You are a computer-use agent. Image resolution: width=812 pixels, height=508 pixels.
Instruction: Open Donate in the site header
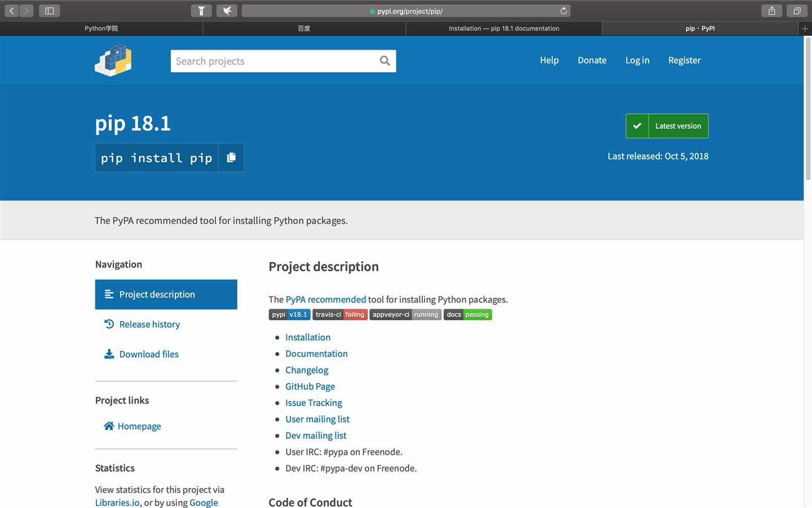(x=592, y=60)
